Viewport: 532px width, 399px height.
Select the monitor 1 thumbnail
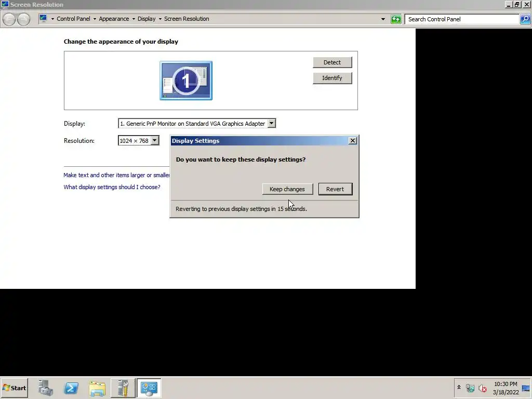click(186, 81)
